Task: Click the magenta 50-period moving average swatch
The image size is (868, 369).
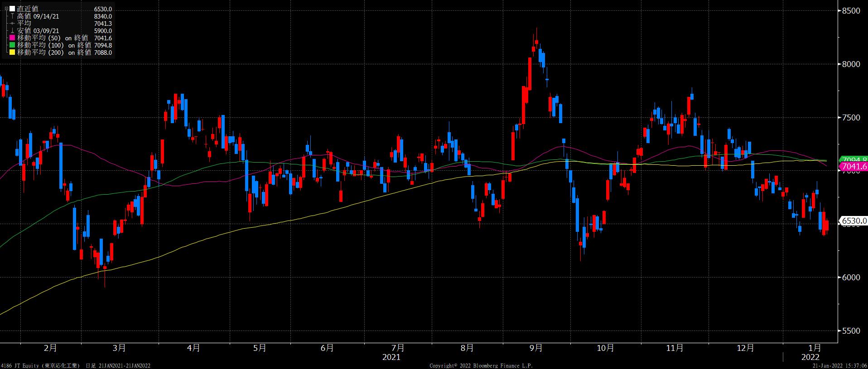Action: pyautogui.click(x=12, y=38)
